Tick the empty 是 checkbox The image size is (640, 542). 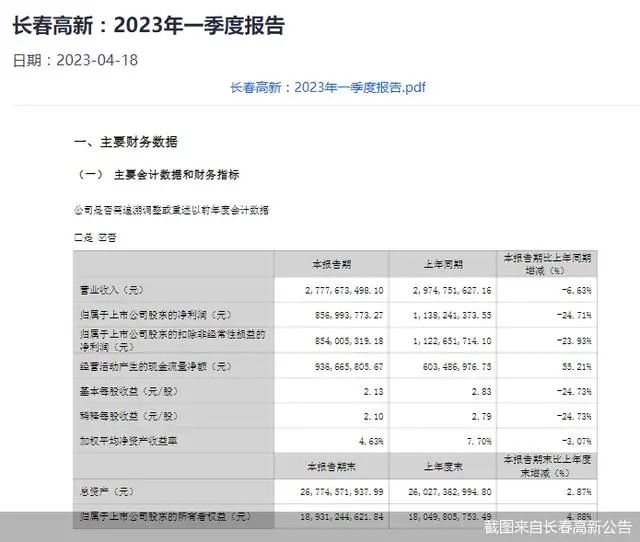point(78,238)
